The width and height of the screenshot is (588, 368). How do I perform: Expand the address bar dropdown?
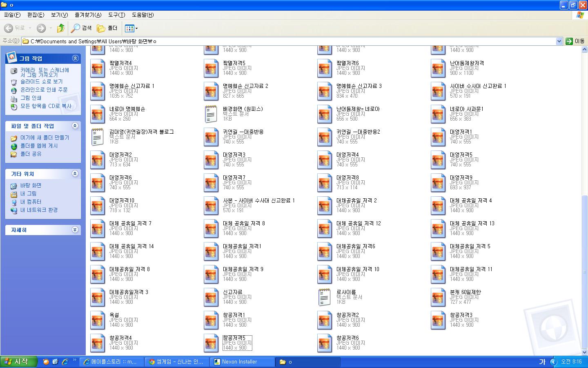[559, 41]
